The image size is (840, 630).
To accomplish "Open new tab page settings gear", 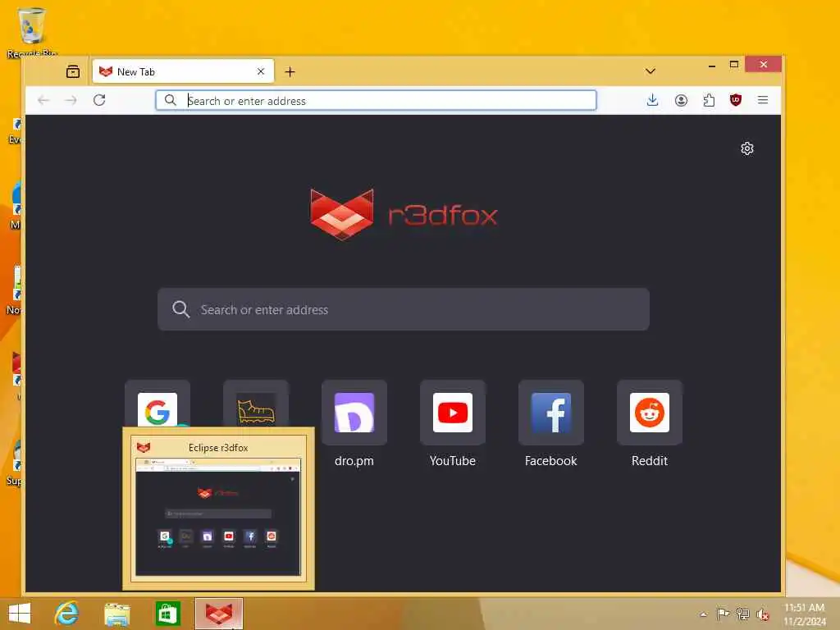I will (747, 148).
